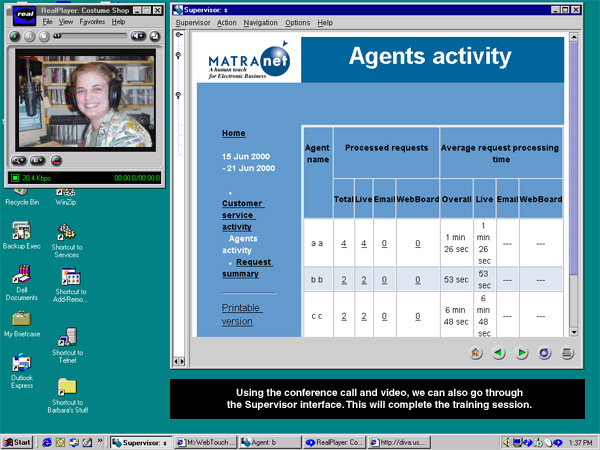
Task: Switch to Agent: b taskbar button
Action: (x=270, y=442)
